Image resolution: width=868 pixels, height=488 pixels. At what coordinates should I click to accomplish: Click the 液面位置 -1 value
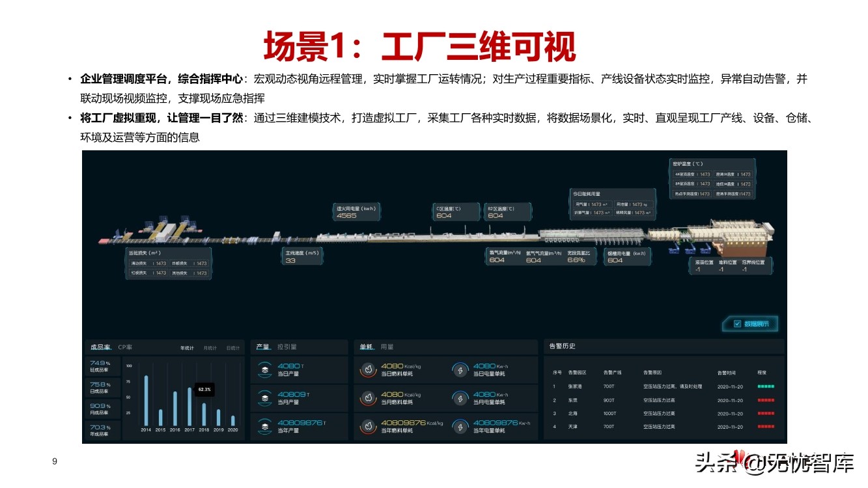click(697, 269)
